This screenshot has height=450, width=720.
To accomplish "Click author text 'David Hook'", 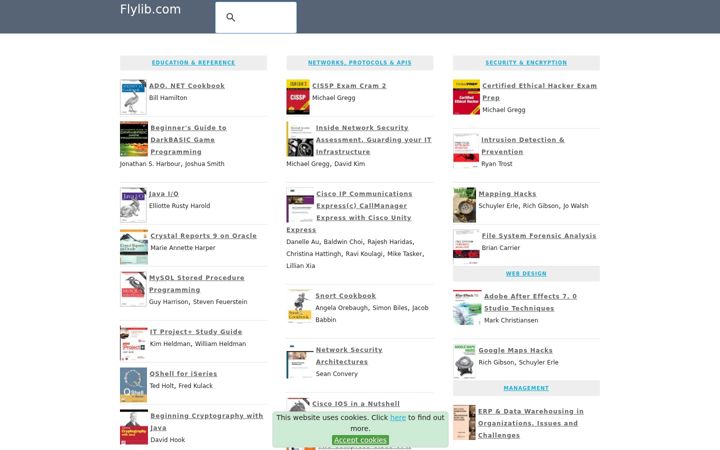I will (x=167, y=440).
